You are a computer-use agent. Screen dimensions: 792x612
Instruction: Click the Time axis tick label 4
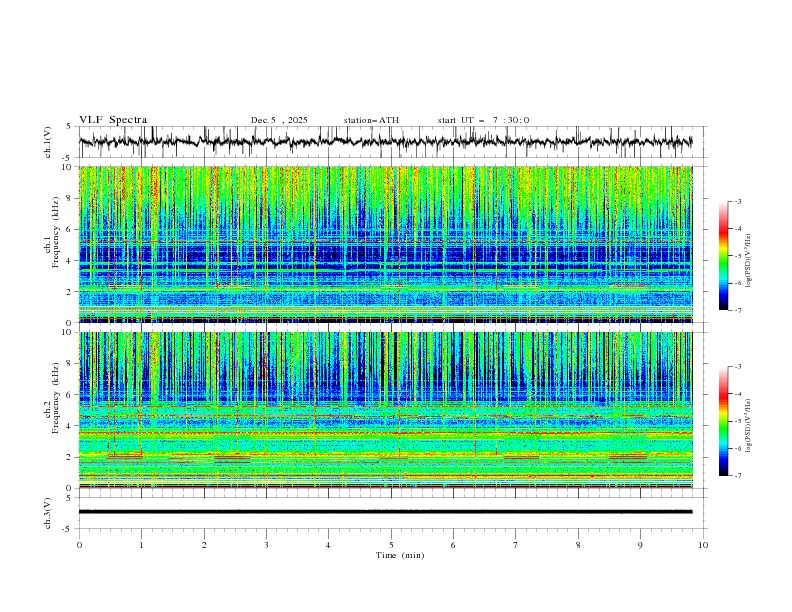(328, 545)
